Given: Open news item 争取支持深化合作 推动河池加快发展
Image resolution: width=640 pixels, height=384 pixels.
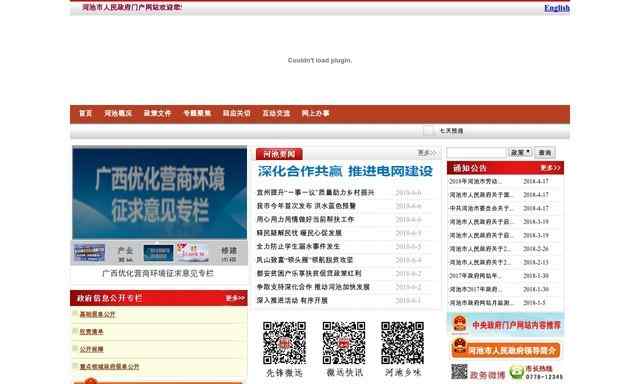Looking at the screenshot, I should 313,287.
